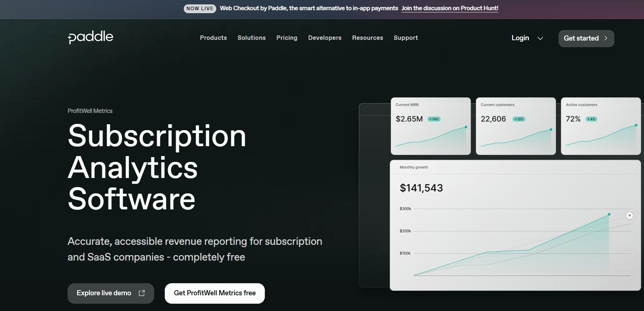Open Join the discussion on Product Hunt link
Image resolution: width=644 pixels, height=311 pixels.
[450, 8]
